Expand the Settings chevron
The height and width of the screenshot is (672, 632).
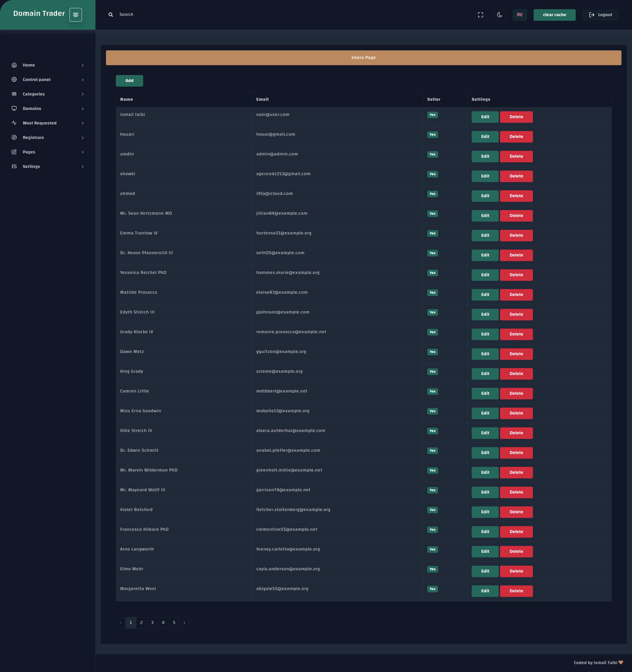coord(83,167)
